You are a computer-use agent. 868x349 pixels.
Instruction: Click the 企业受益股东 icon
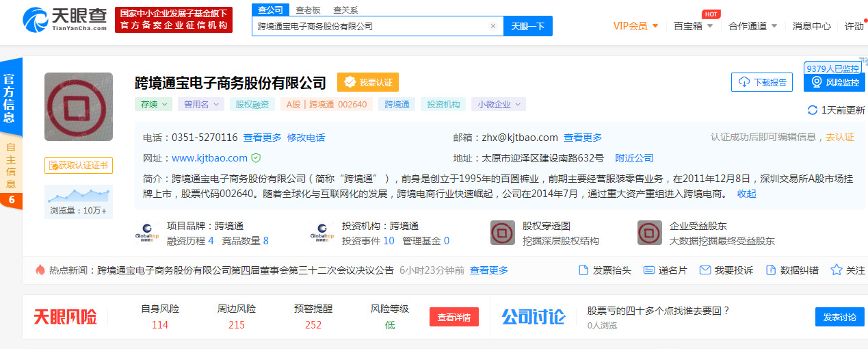coord(650,233)
